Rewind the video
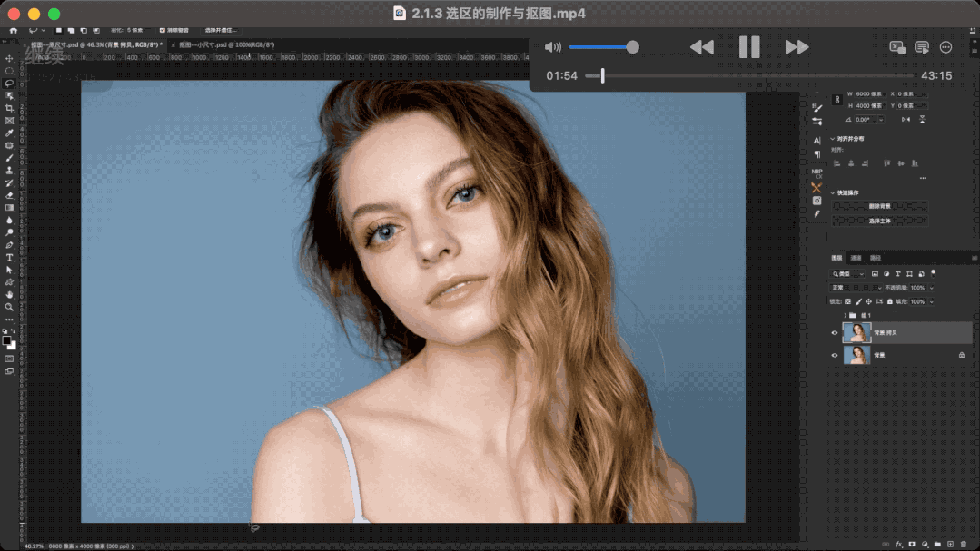The height and width of the screenshot is (551, 980). tap(702, 47)
